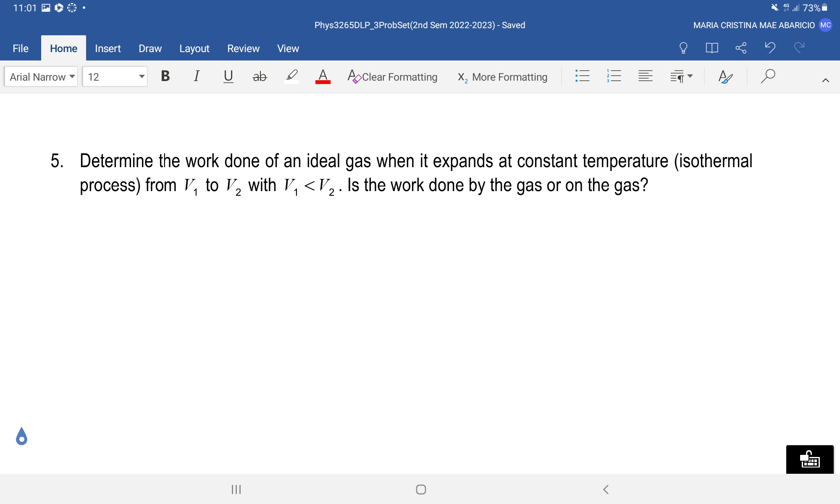The image size is (840, 504).
Task: Switch to the View tab
Action: 288,48
